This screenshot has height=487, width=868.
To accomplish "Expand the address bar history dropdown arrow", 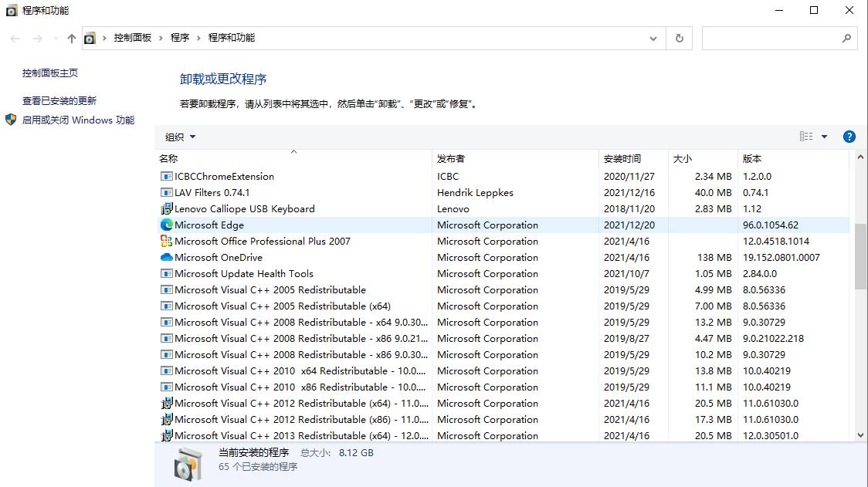I will click(653, 38).
